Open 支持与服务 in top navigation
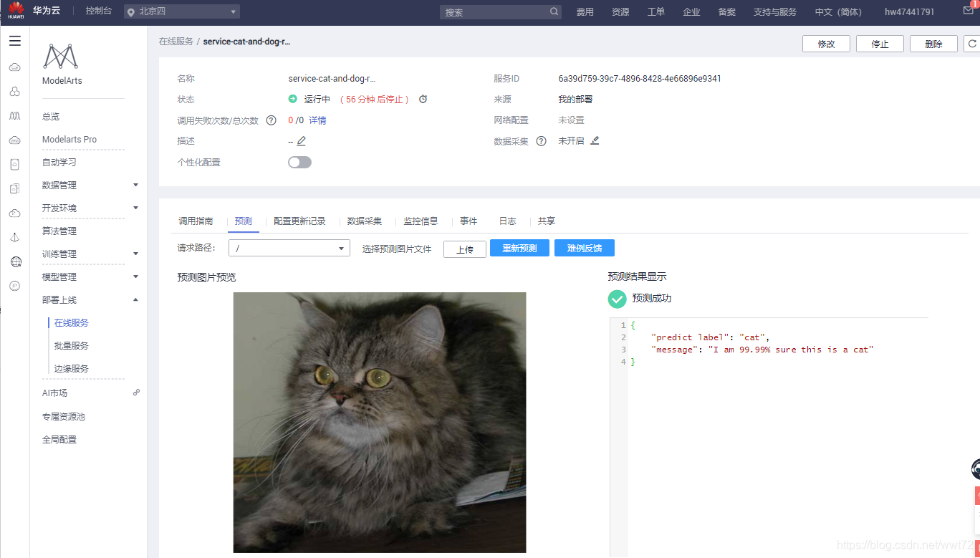980x558 pixels. click(774, 12)
